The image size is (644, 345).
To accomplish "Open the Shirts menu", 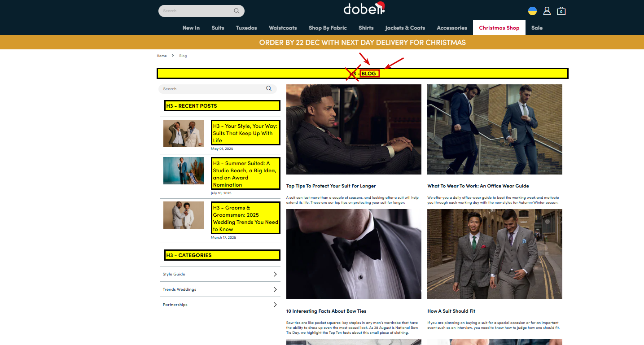I will point(366,28).
